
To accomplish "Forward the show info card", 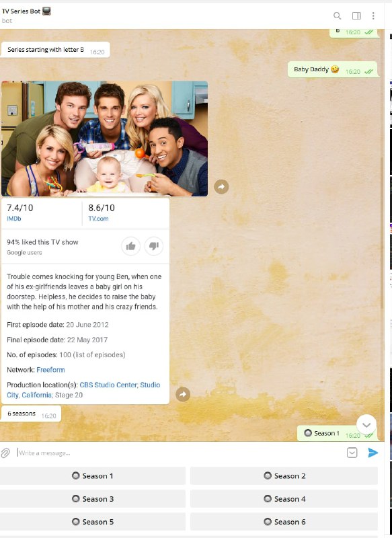I will point(183,394).
